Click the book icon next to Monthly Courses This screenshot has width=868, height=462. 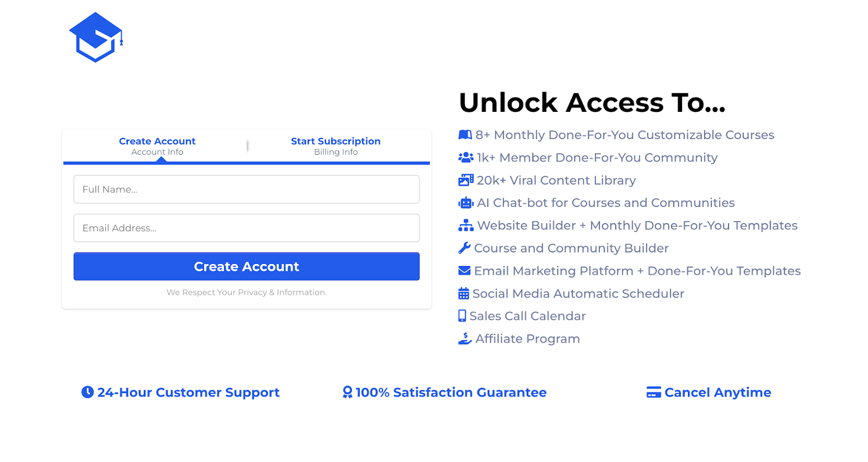[465, 135]
